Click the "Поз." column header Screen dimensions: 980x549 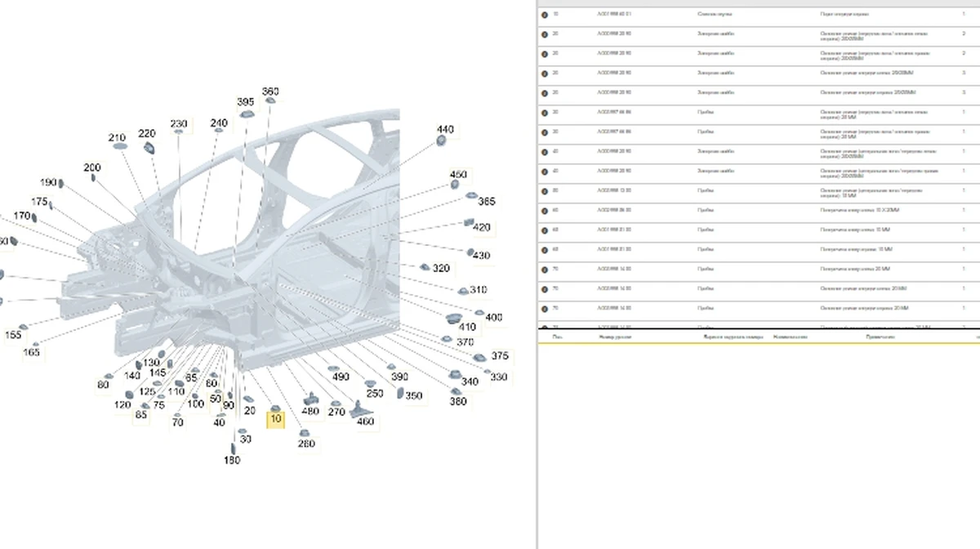pos(557,337)
